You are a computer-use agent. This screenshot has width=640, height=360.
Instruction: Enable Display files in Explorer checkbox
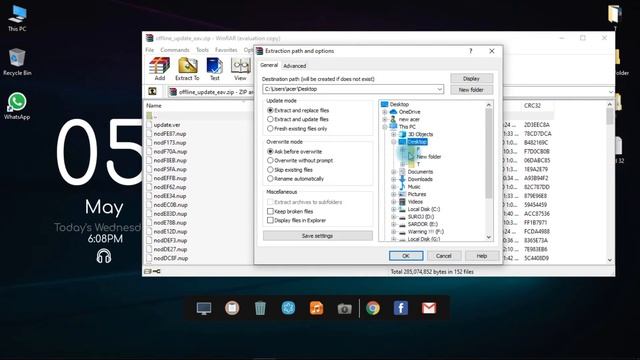pyautogui.click(x=270, y=220)
